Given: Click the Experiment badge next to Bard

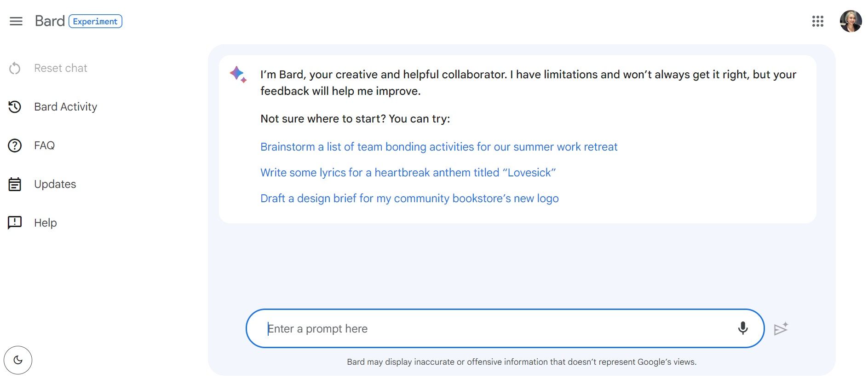Looking at the screenshot, I should [95, 22].
